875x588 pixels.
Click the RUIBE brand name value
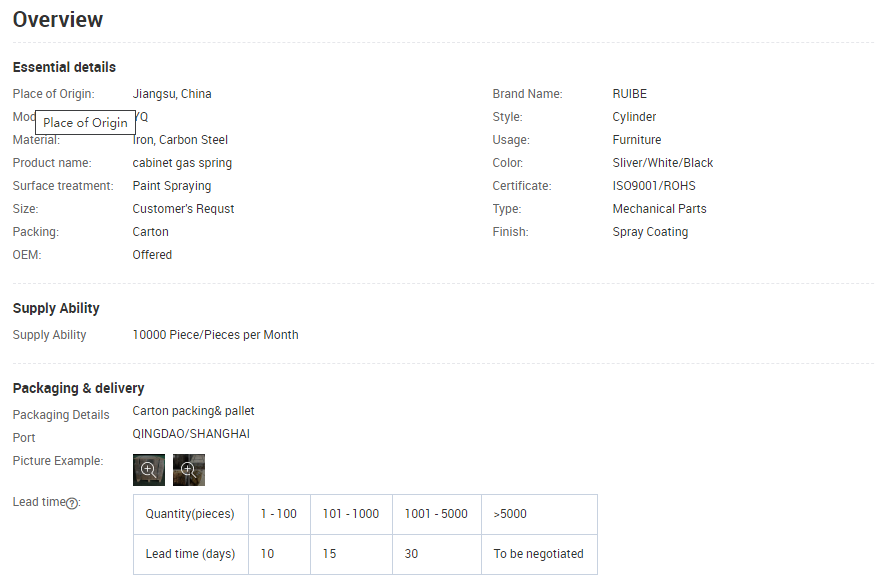tap(629, 94)
